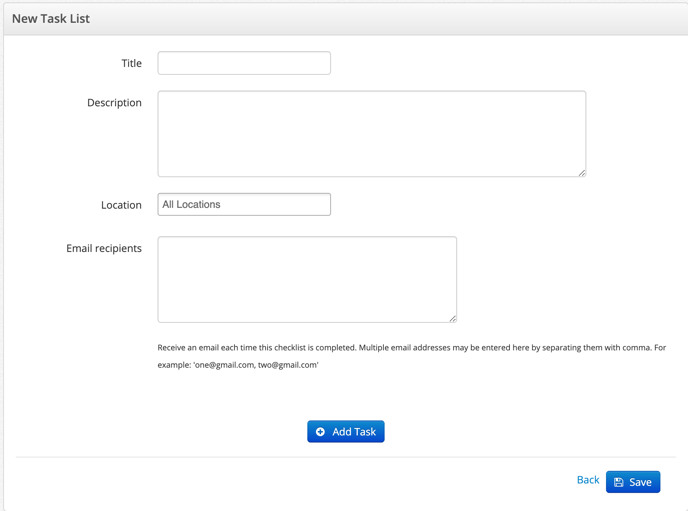Click the Description field label
The width and height of the screenshot is (688, 511).
114,103
